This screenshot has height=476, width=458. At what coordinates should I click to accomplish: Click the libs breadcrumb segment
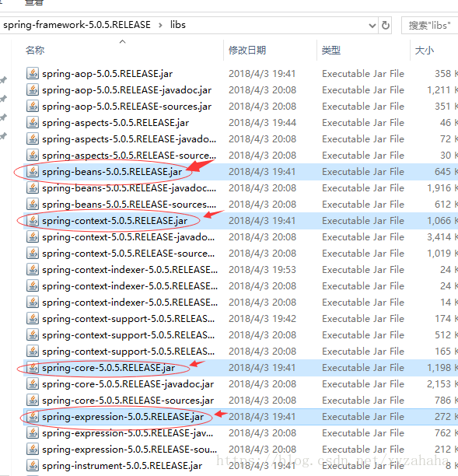coord(177,25)
